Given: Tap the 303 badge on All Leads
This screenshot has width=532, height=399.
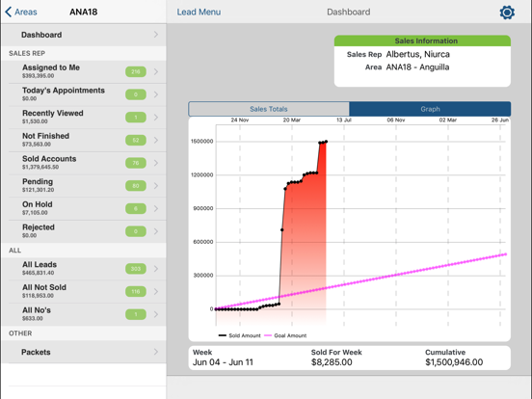Looking at the screenshot, I should [136, 269].
